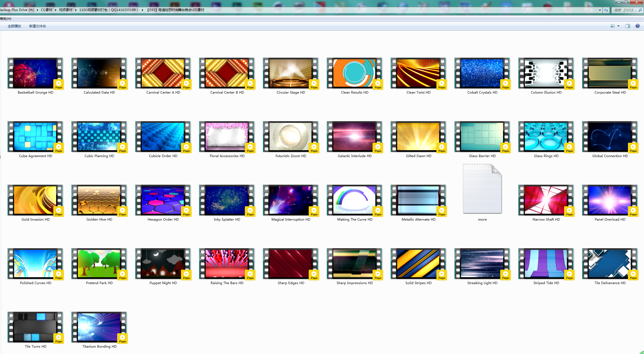Expand the view options dropdown arrow
Image resolution: width=644 pixels, height=354 pixels.
pyautogui.click(x=618, y=26)
